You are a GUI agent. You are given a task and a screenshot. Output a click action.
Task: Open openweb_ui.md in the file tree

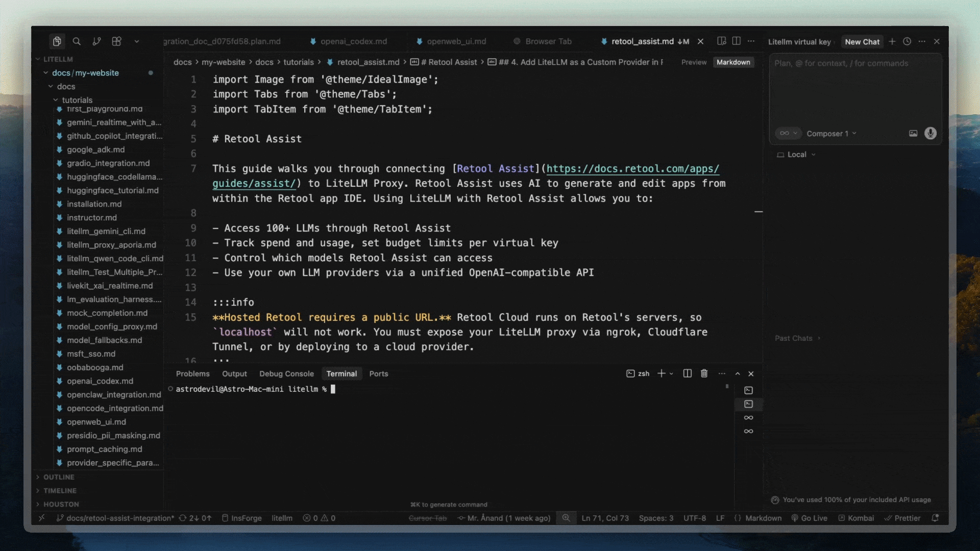[96, 422]
